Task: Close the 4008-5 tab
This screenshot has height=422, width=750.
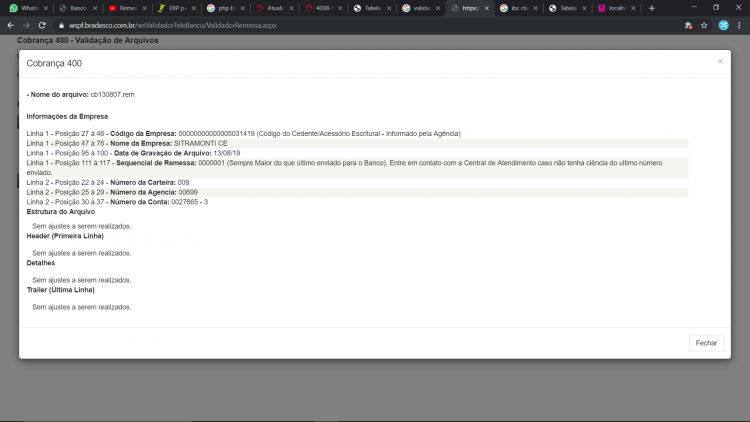Action: pos(340,8)
